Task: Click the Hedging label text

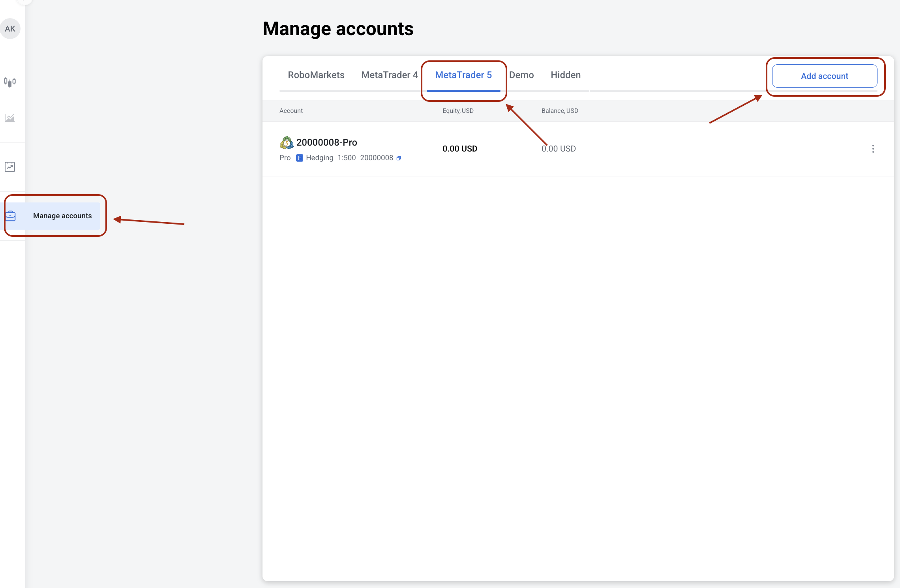Action: [319, 158]
